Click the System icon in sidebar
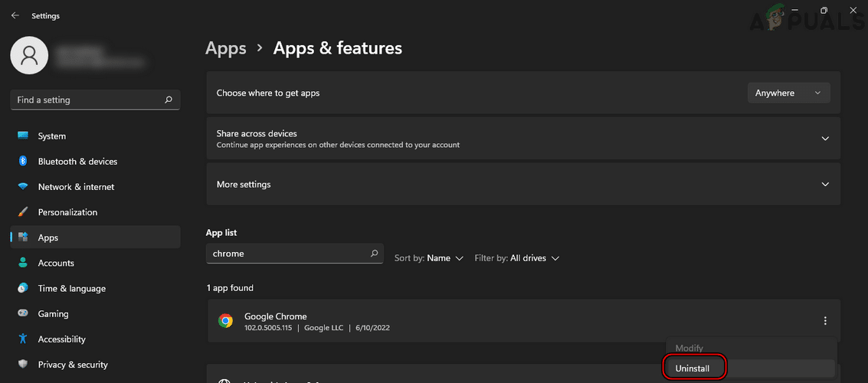The height and width of the screenshot is (383, 868). point(23,136)
